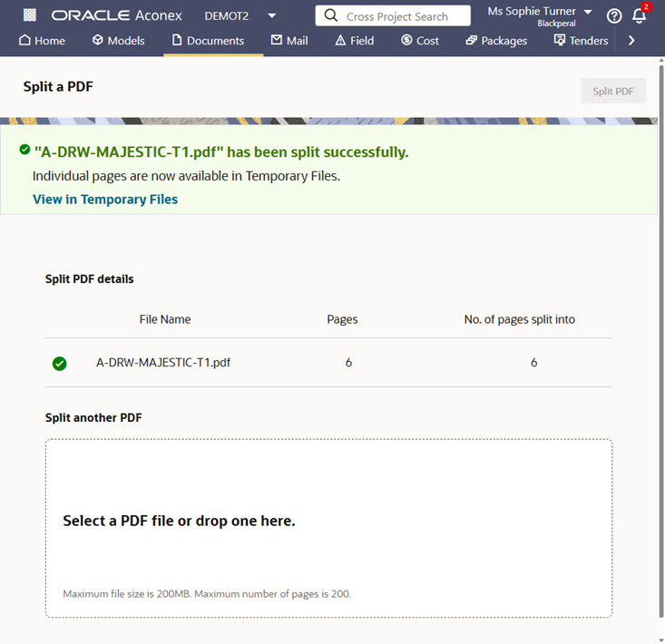
Task: Click the Split a PDF page heading
Action: 58,86
